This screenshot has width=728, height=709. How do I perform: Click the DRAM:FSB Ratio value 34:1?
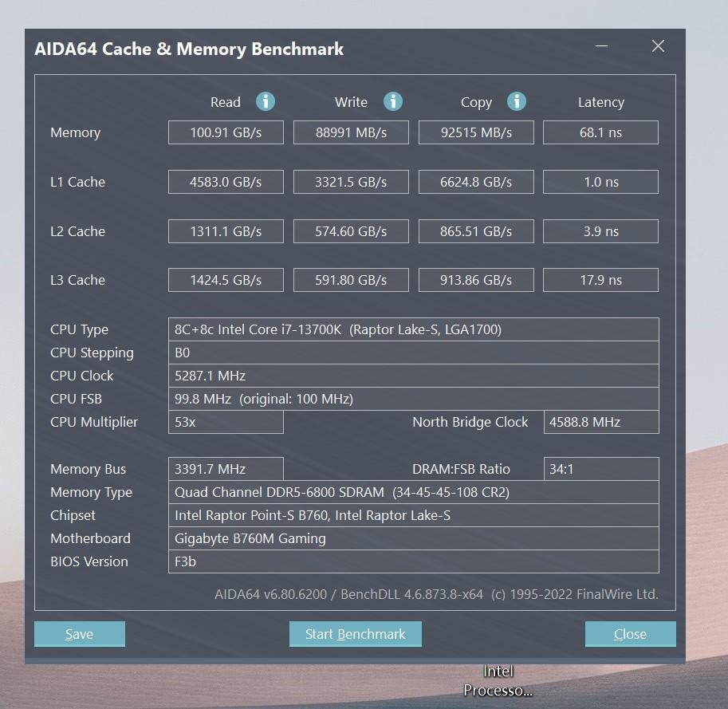pos(601,469)
